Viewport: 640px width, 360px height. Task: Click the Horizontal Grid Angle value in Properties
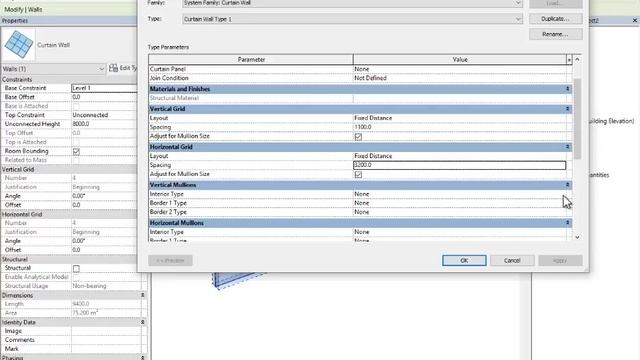pyautogui.click(x=104, y=241)
